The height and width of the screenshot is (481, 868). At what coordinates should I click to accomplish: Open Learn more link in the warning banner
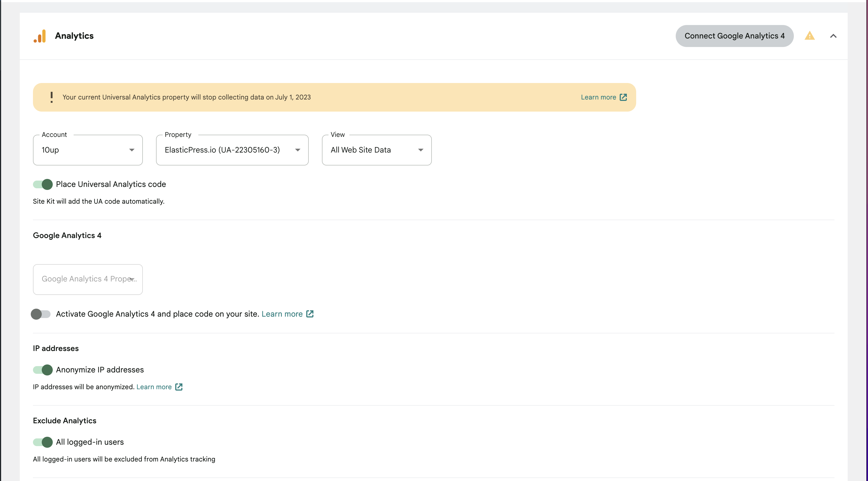coord(598,97)
